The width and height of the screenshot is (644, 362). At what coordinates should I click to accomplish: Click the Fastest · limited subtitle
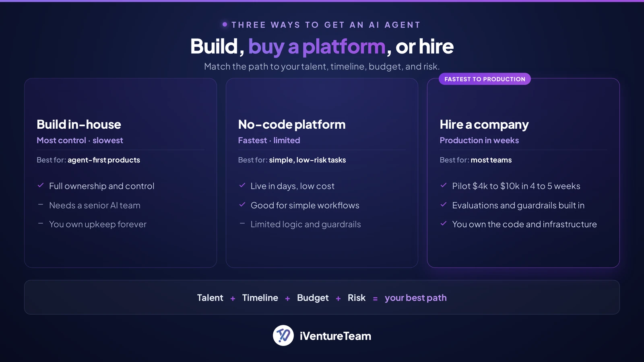tap(269, 140)
